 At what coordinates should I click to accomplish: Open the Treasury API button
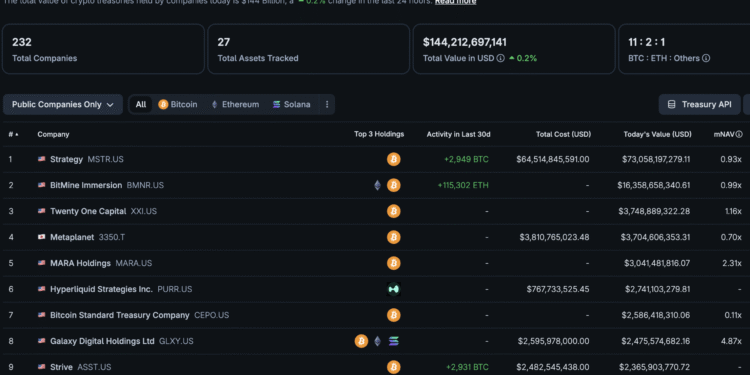point(699,104)
